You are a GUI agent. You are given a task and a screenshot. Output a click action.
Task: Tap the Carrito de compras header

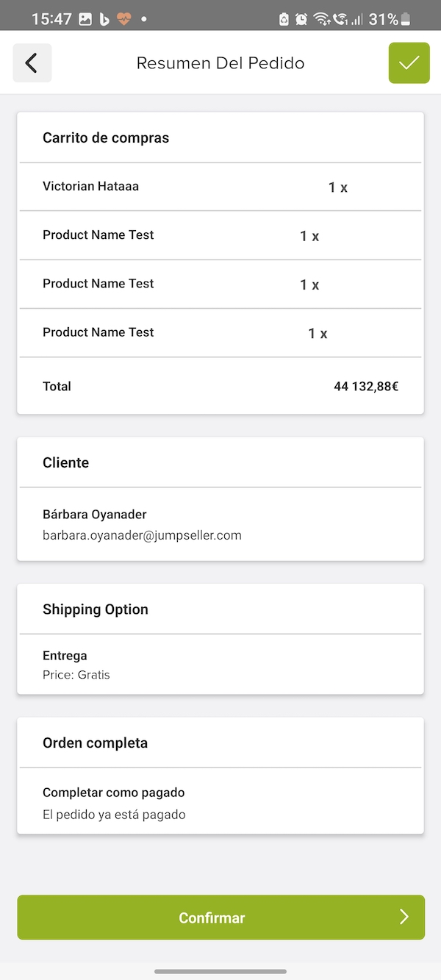tap(106, 137)
